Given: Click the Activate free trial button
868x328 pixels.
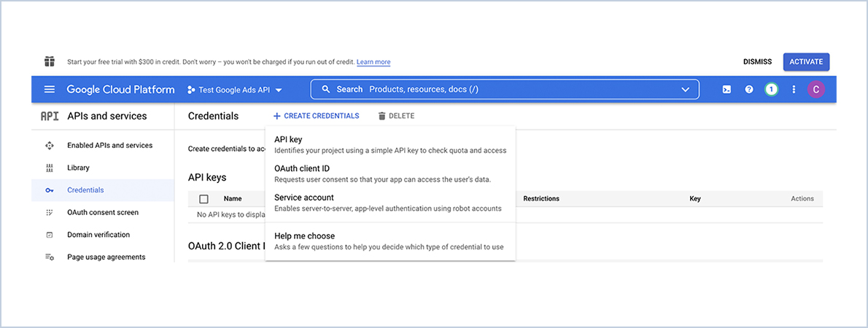Looking at the screenshot, I should 806,62.
